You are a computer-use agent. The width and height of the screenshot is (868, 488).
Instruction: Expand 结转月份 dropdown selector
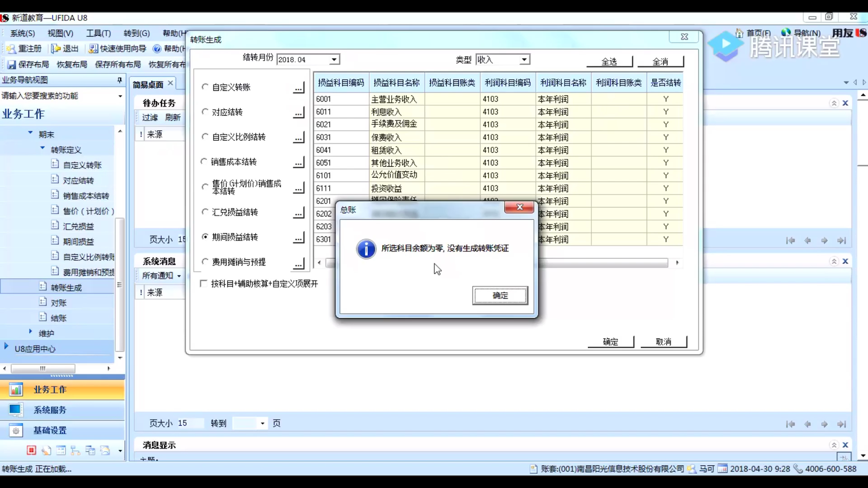[x=333, y=59]
